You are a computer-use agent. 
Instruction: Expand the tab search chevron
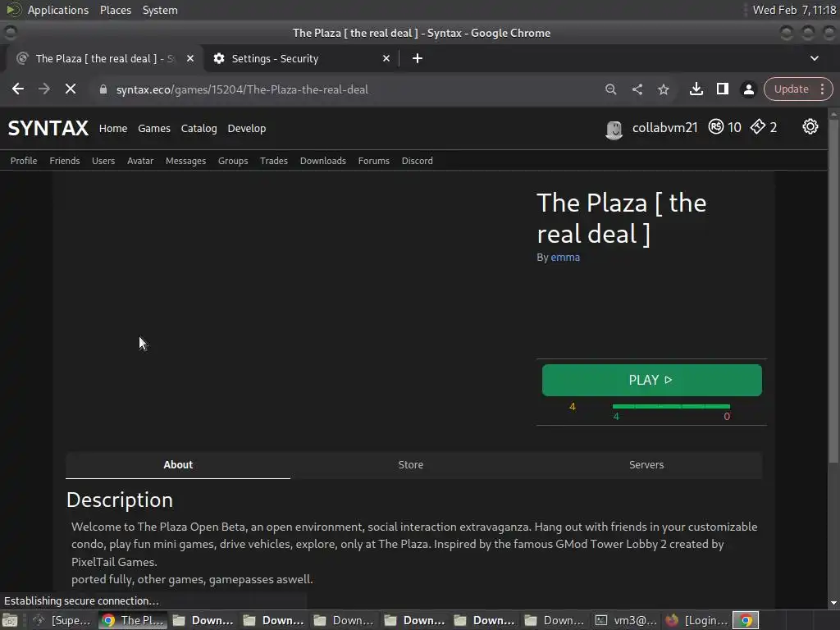(815, 58)
